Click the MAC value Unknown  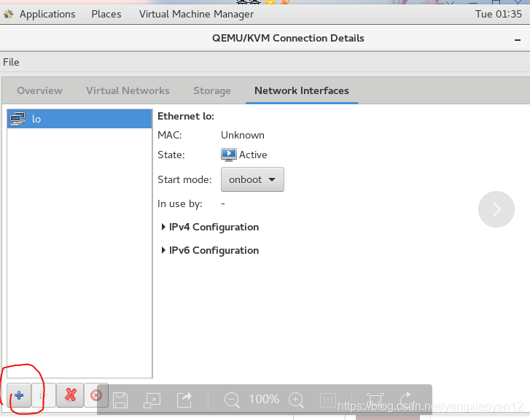243,136
